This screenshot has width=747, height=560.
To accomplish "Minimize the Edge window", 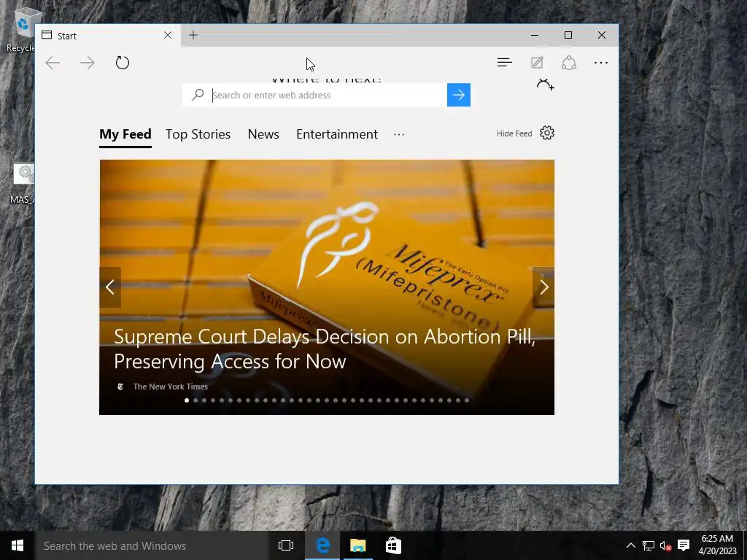I will tap(535, 35).
